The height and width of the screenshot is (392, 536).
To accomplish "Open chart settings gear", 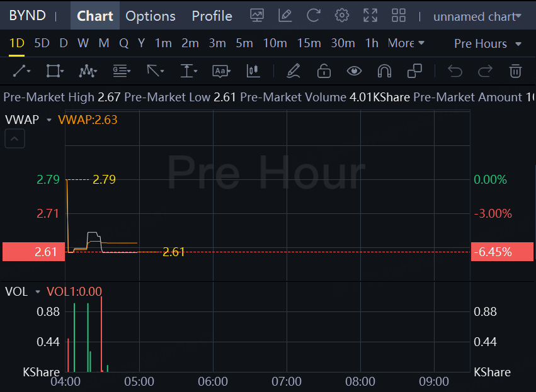I will pyautogui.click(x=342, y=15).
